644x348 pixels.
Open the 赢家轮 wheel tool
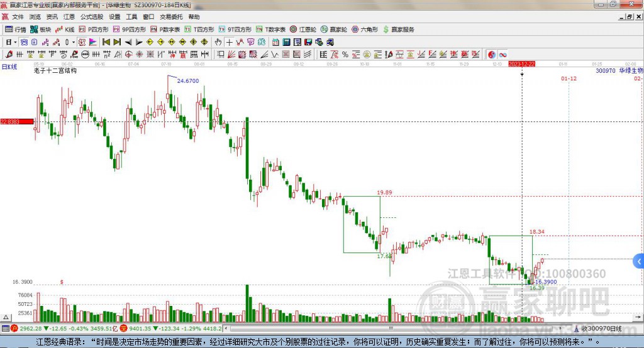(334, 29)
